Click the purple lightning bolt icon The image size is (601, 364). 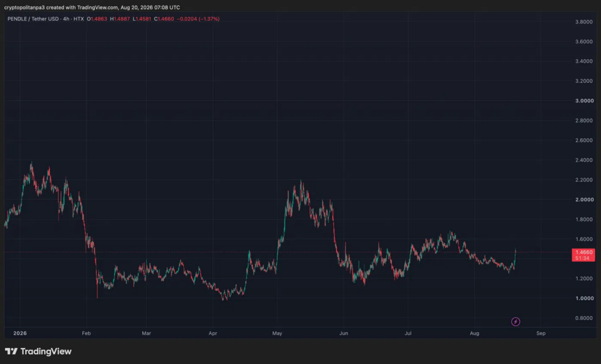(x=515, y=322)
